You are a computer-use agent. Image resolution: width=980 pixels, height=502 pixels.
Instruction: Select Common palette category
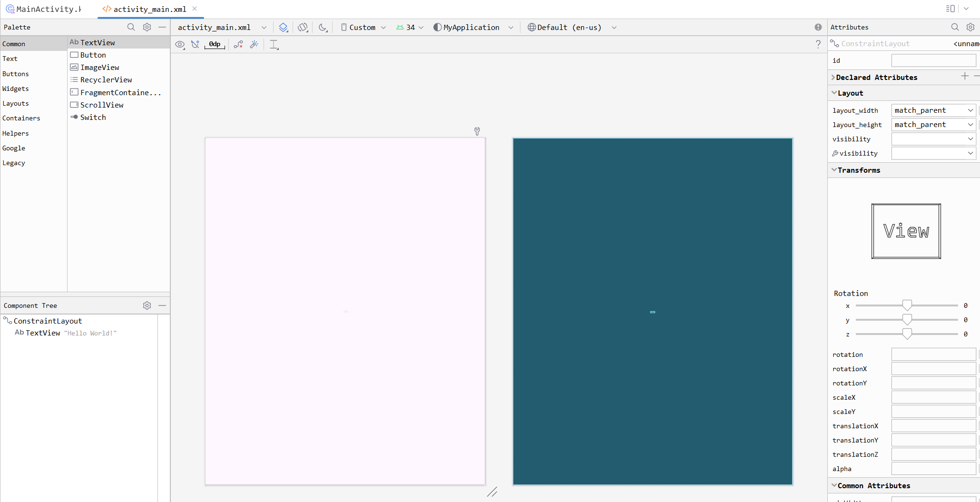click(x=33, y=44)
